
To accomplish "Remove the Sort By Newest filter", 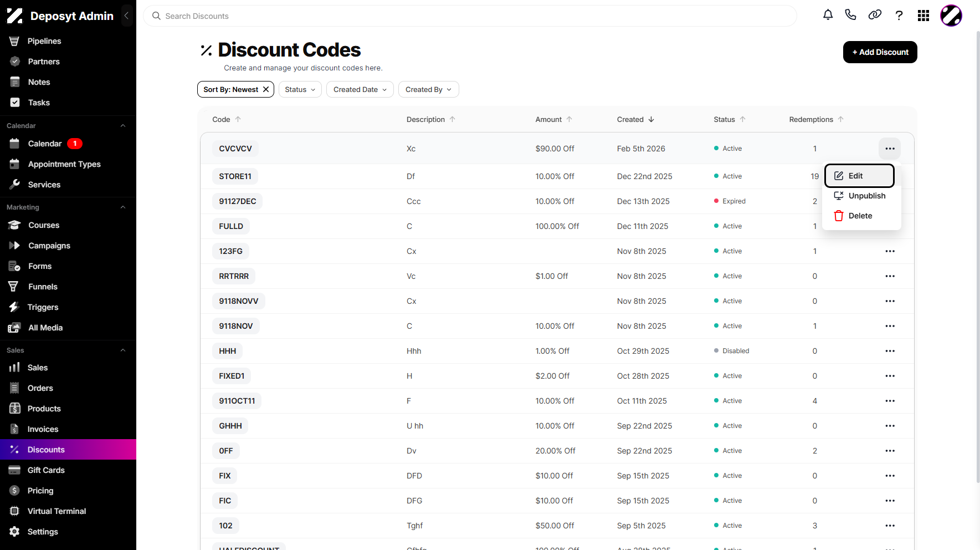I will (266, 89).
